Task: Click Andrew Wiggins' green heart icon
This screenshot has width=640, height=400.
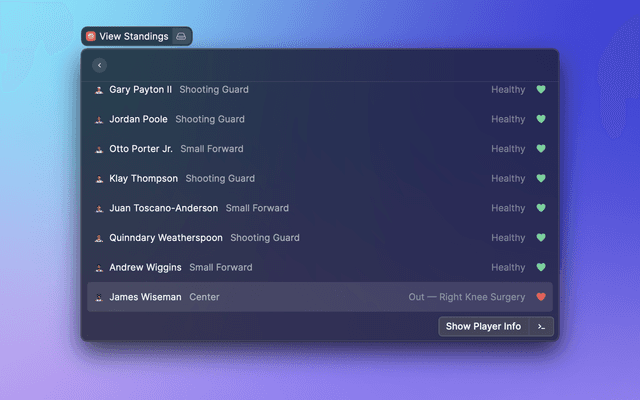Action: pos(541,268)
